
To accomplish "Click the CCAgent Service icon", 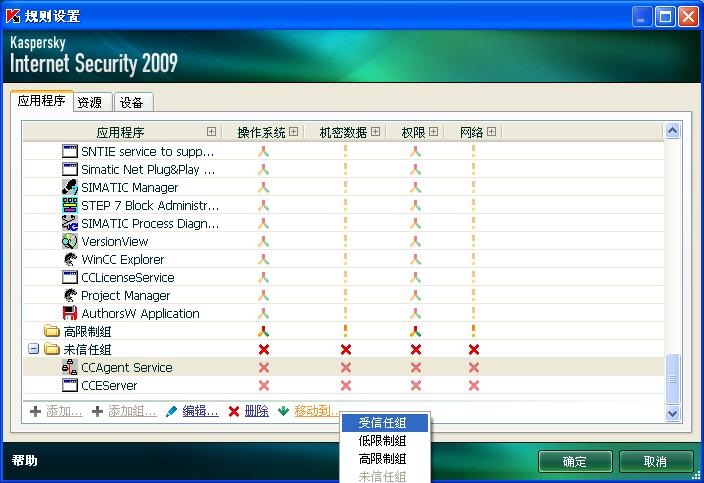I will click(70, 367).
